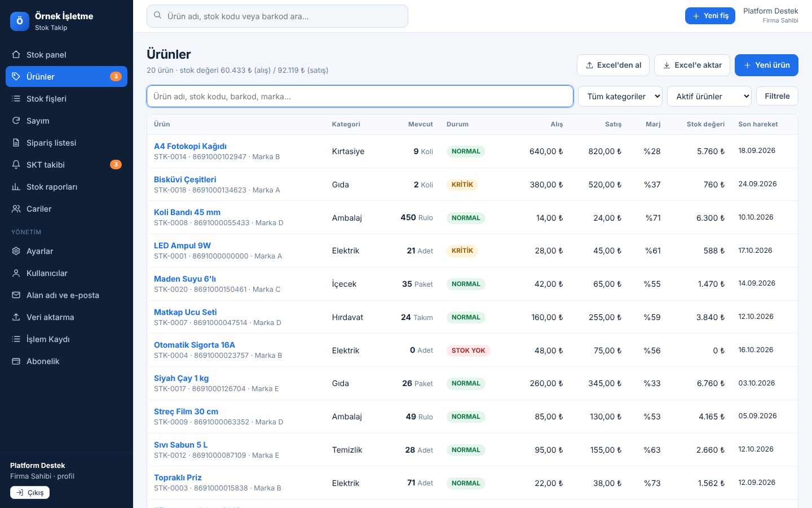Click the Cariler people icon
Viewport: 812px width, 508px height.
(x=16, y=209)
